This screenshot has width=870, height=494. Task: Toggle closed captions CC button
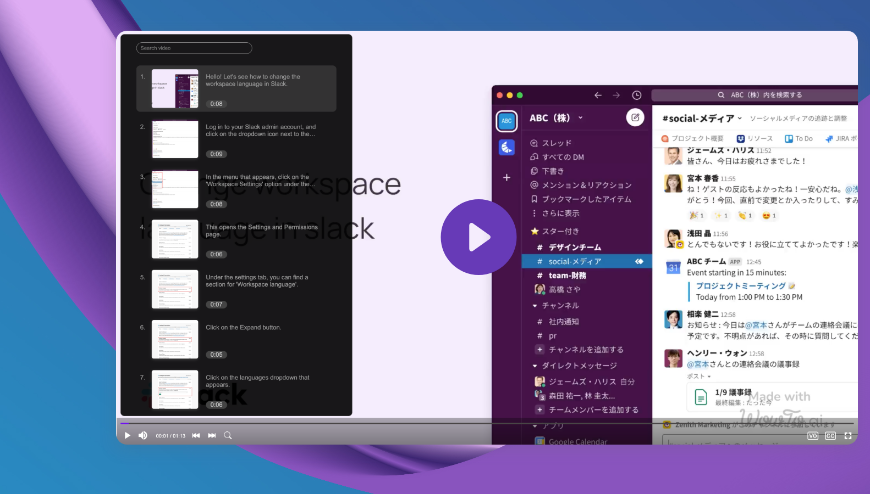tap(831, 436)
